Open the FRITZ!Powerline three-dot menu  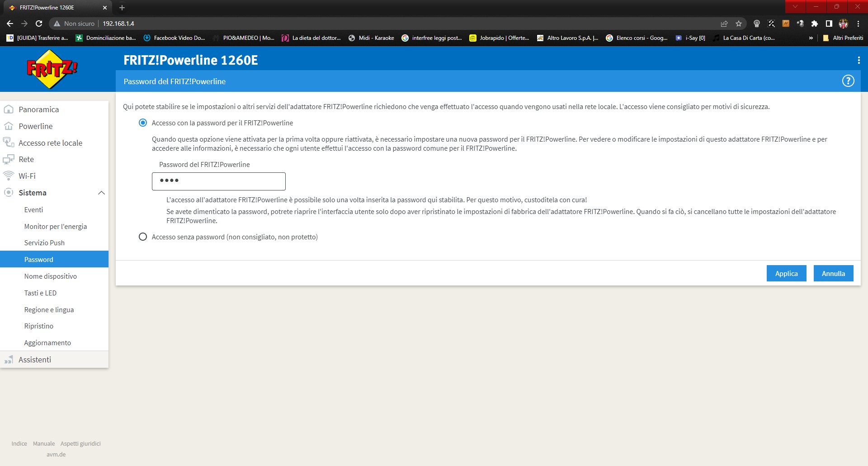859,60
